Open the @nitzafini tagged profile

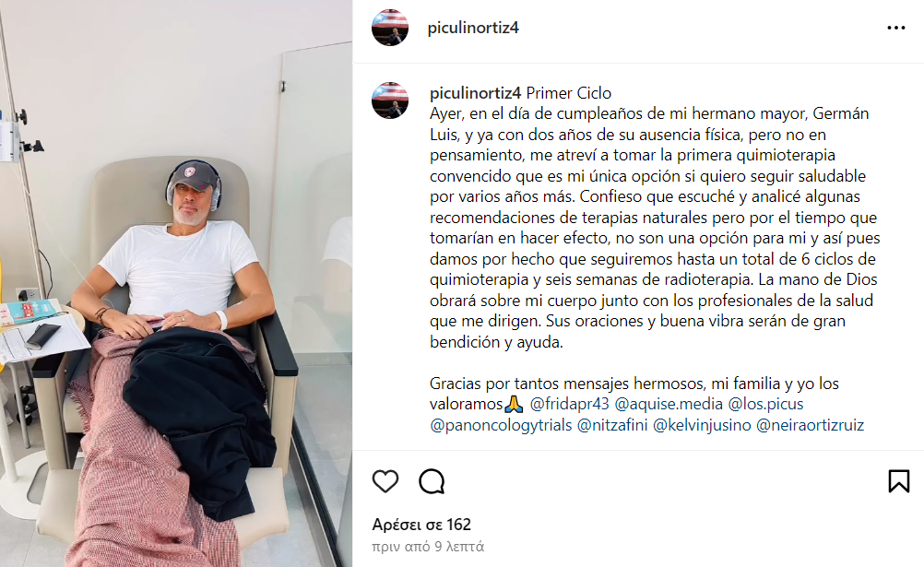(612, 425)
